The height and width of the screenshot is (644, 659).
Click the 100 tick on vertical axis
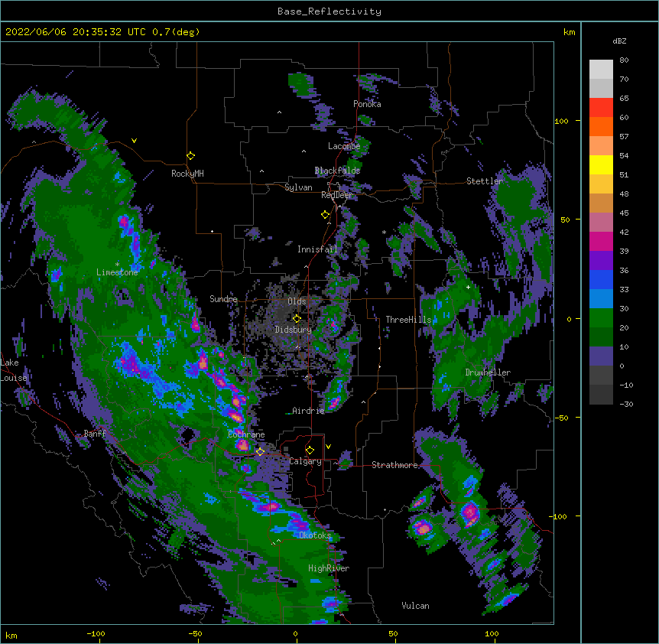(561, 122)
